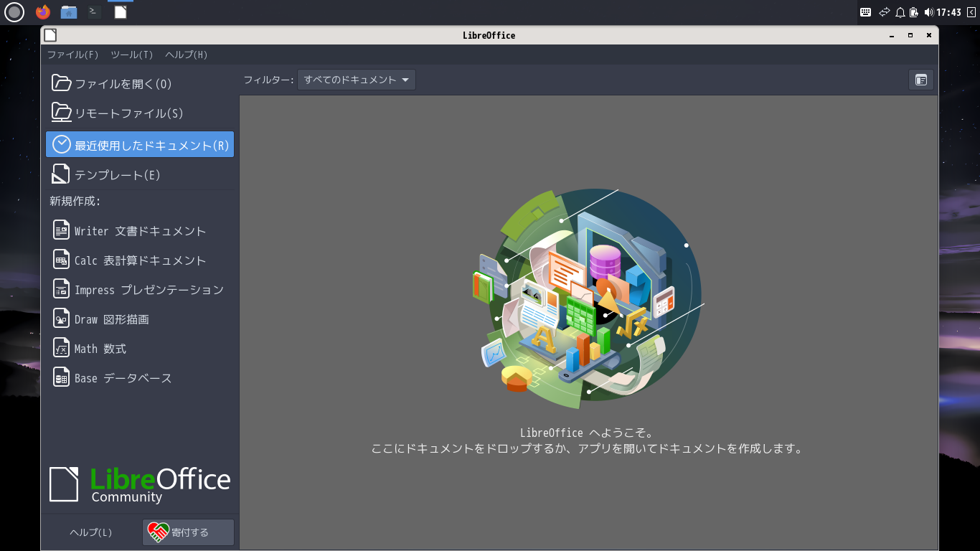Open リモートファイル(S) remote files
The width and height of the screenshot is (980, 551).
140,113
